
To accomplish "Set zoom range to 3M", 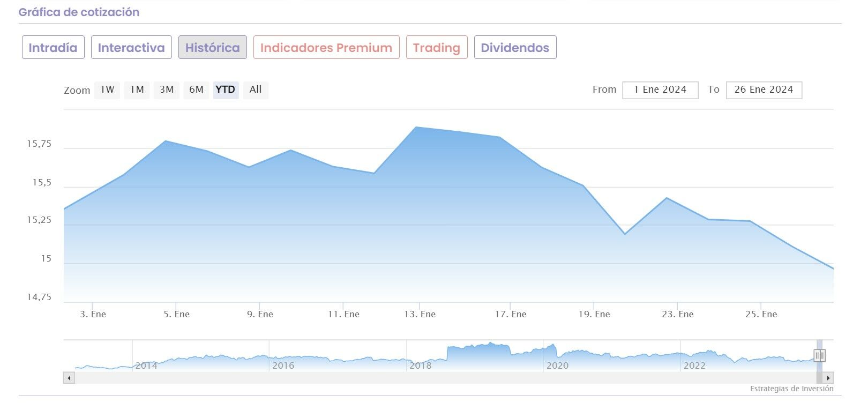I will point(167,90).
